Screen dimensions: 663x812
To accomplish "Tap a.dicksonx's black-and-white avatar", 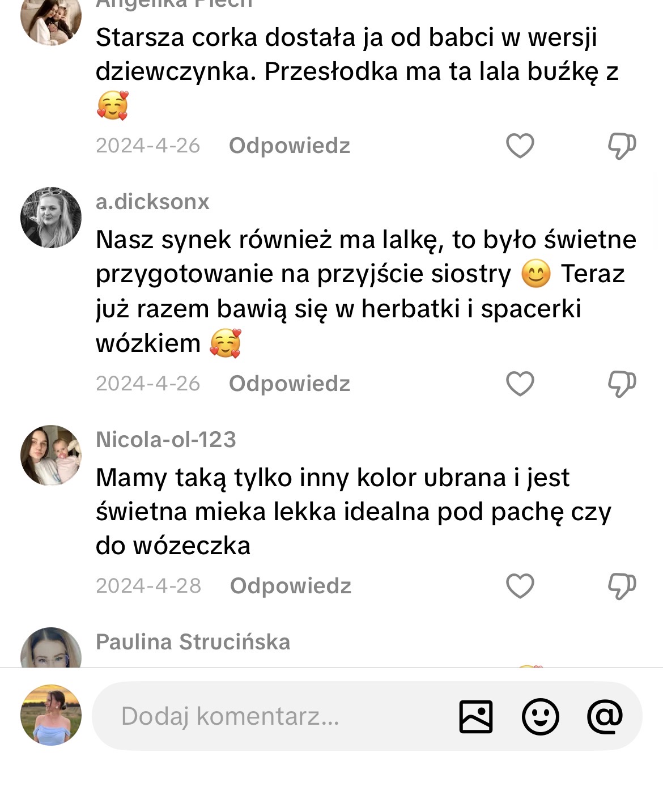I will (x=51, y=218).
